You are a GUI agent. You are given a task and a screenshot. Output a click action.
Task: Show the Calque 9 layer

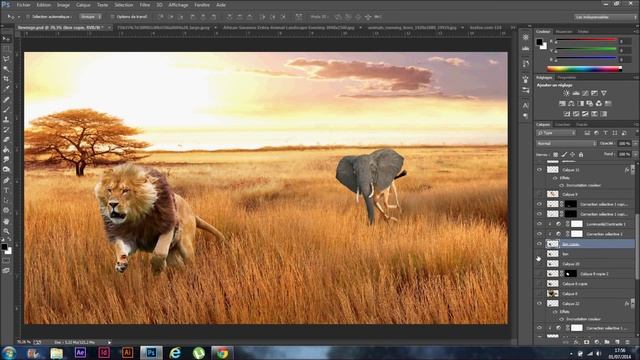[x=539, y=194]
